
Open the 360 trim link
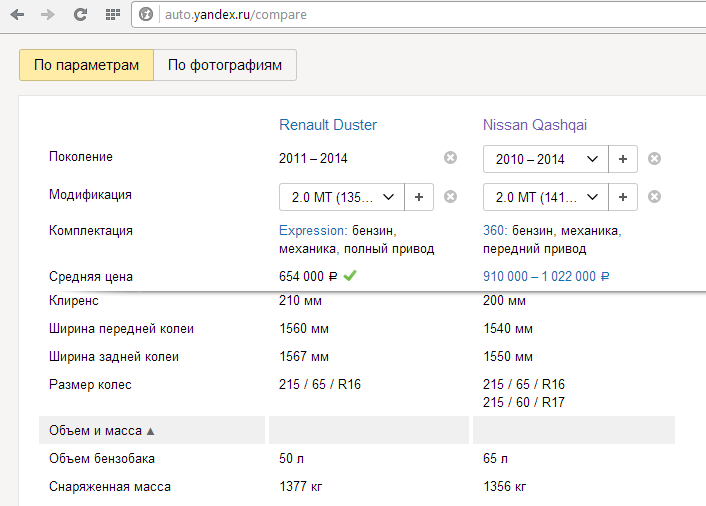[x=494, y=230]
